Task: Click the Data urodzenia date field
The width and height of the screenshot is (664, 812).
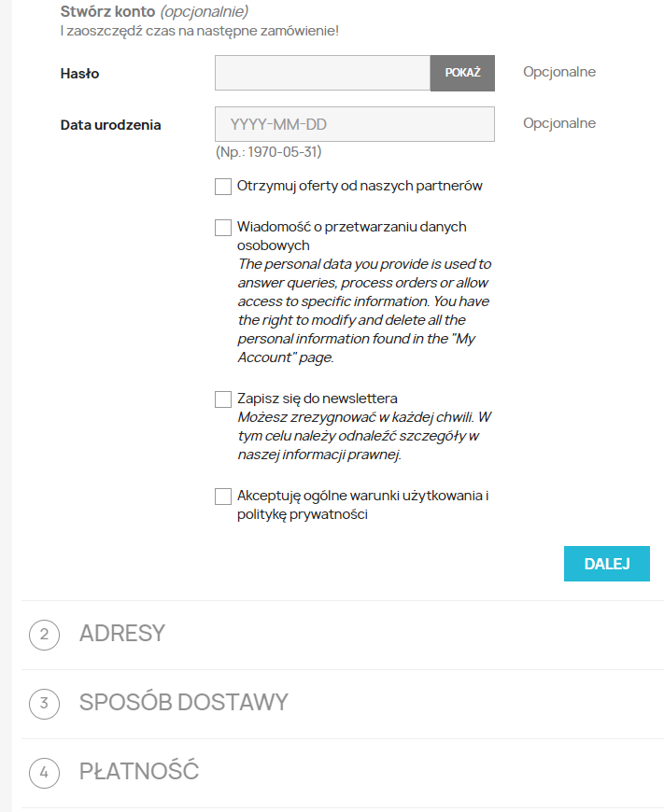Action: (x=355, y=124)
